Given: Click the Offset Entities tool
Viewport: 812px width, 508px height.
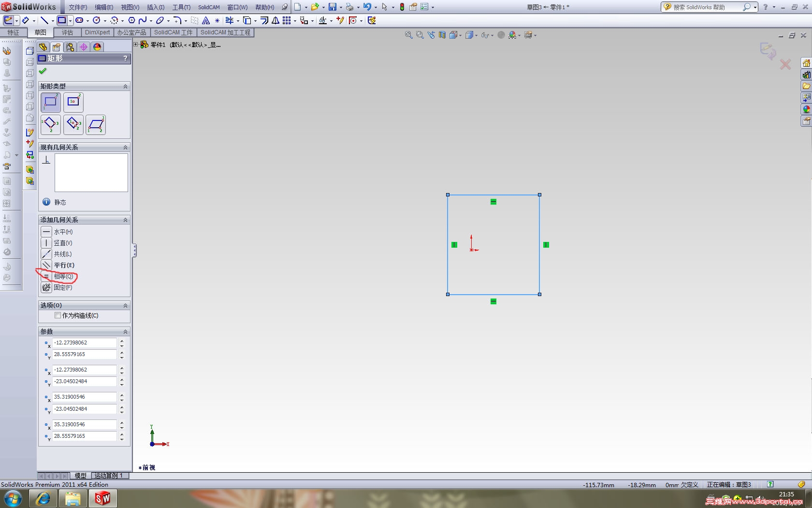Looking at the screenshot, I should point(264,20).
